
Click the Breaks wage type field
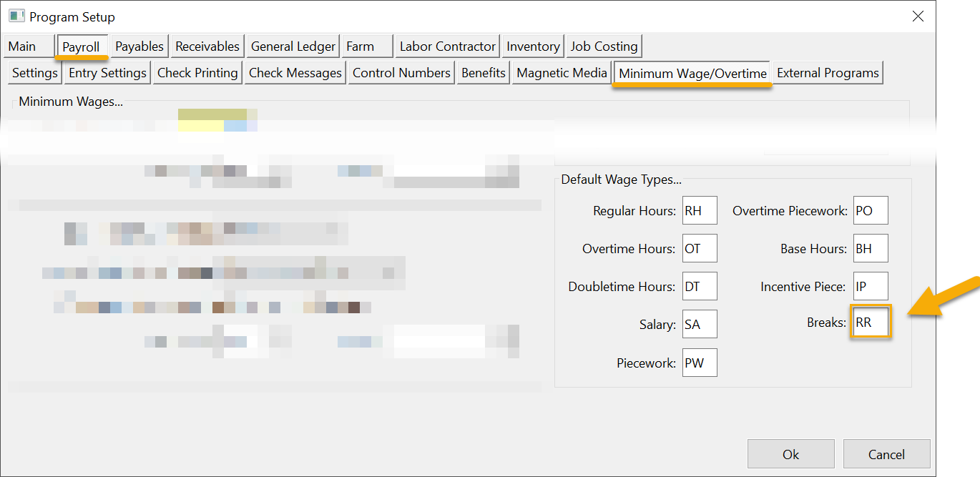[870, 323]
